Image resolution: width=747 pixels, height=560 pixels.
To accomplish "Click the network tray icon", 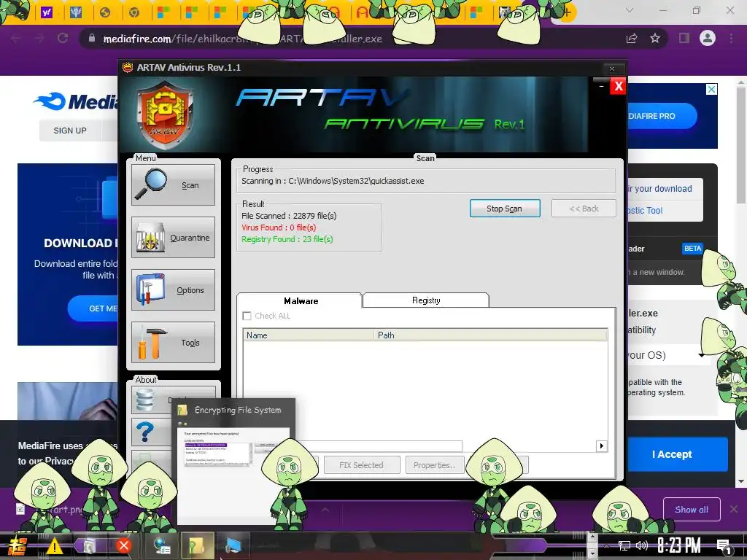I will coord(624,546).
